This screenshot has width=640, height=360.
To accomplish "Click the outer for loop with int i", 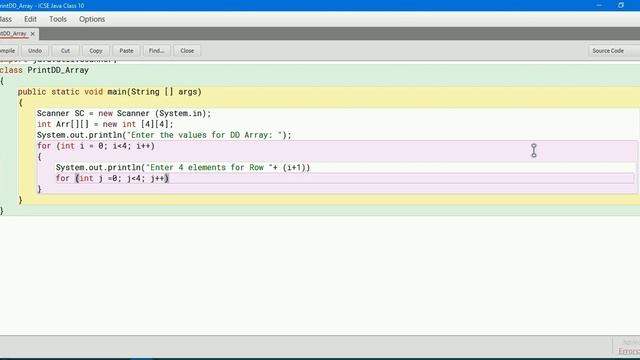I will [96, 146].
